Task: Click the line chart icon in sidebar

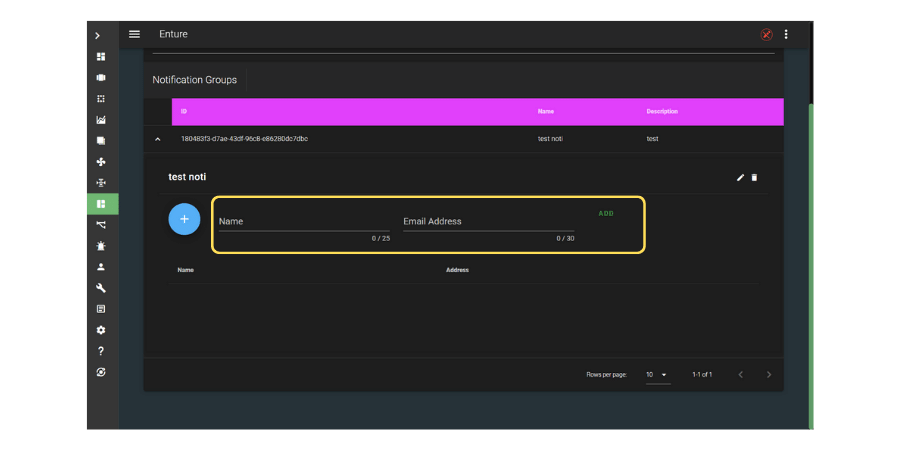Action: 101,120
